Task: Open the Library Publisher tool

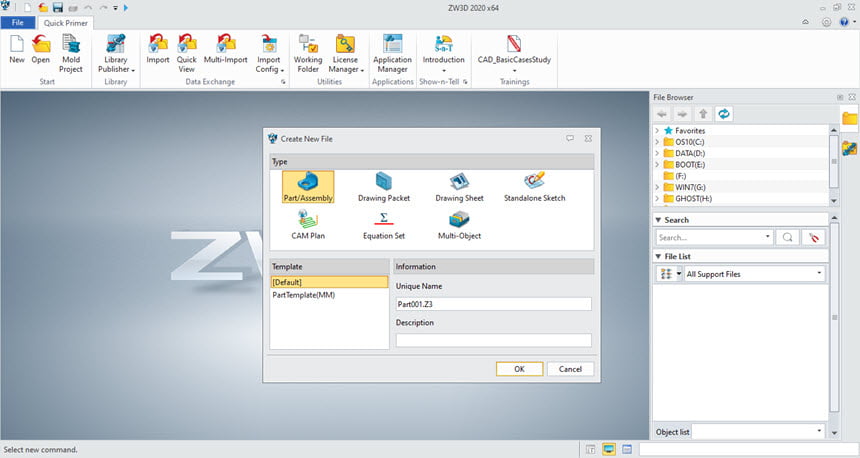Action: tap(116, 54)
